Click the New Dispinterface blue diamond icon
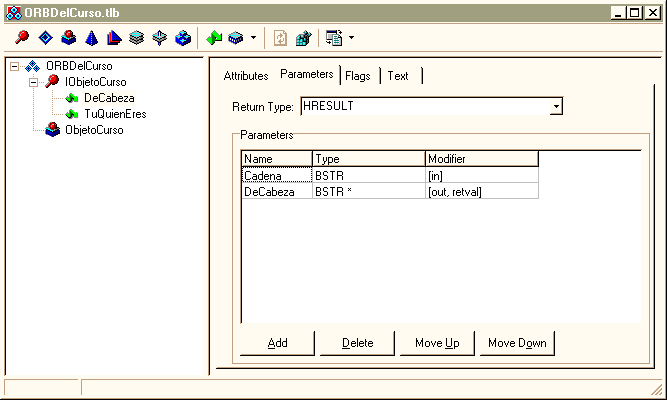Screen dimensions: 667x400 pos(45,38)
